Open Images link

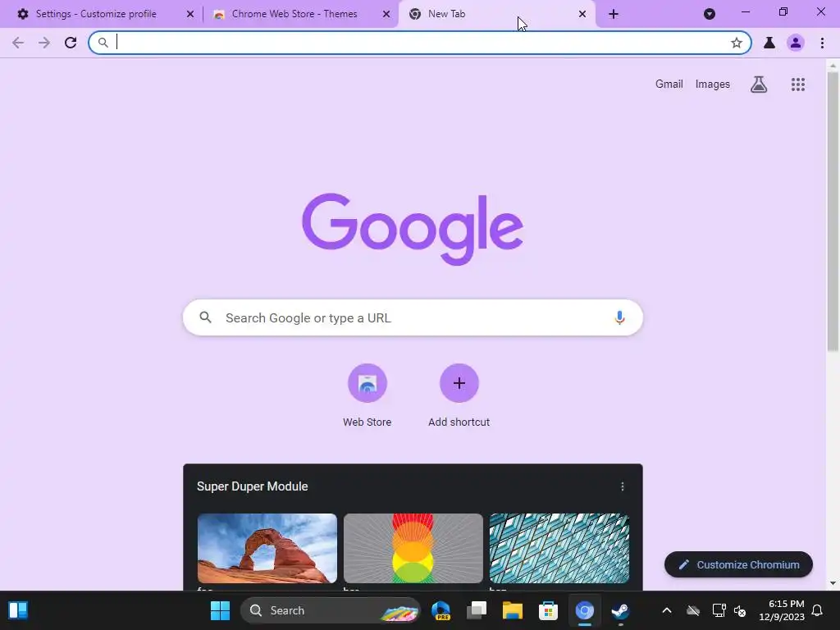(x=713, y=84)
